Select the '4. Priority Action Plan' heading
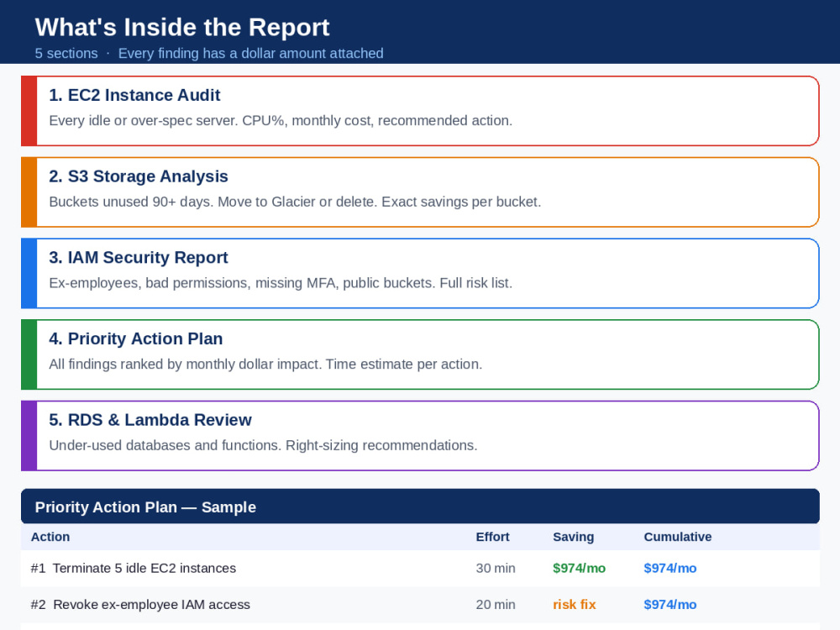Screen dimensions: 840x630 click(x=135, y=339)
